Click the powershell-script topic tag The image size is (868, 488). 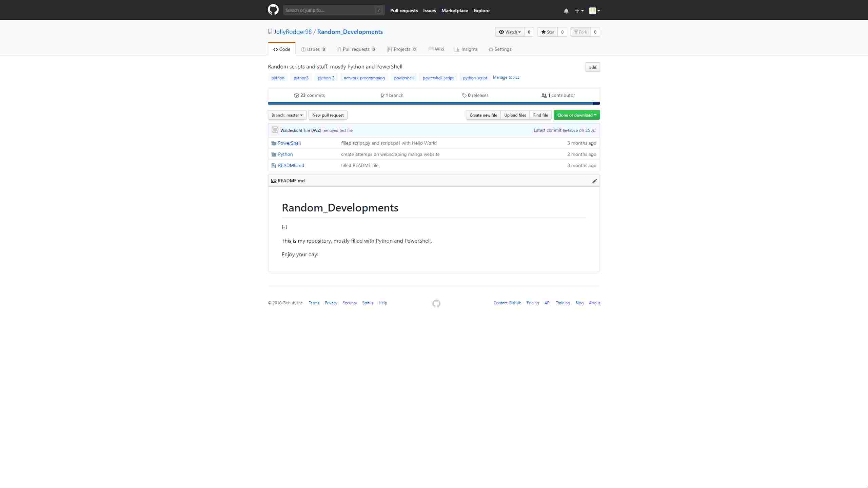[x=438, y=78]
